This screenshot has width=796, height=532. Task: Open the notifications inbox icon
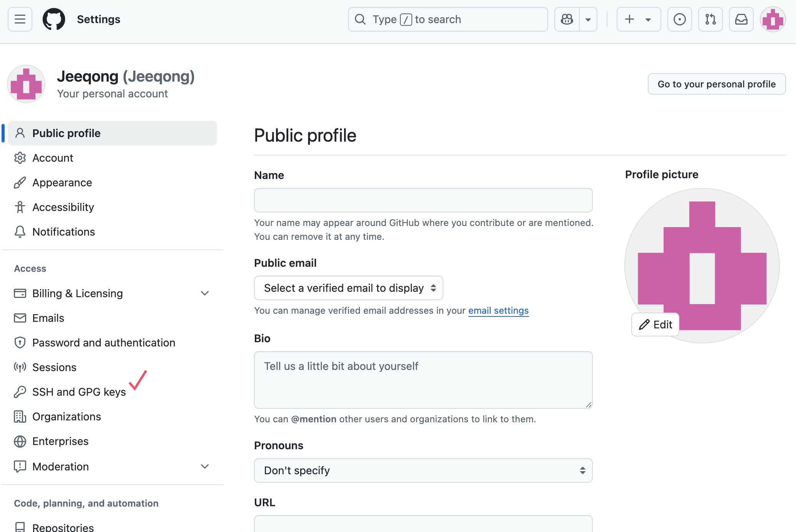pos(741,19)
